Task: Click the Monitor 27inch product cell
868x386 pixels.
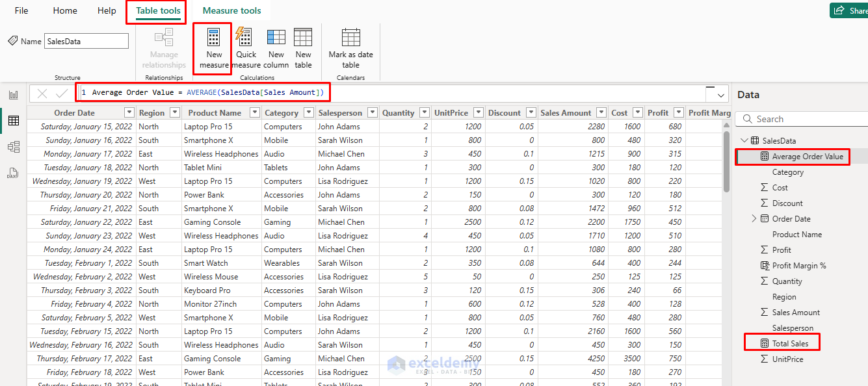Action: [x=222, y=304]
